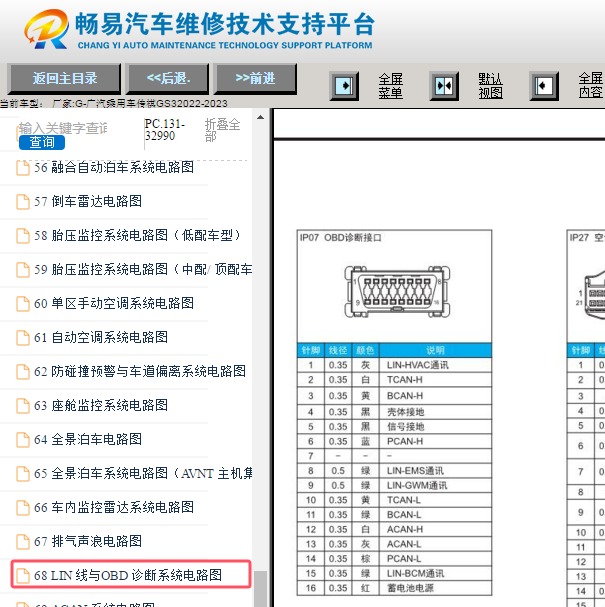The height and width of the screenshot is (607, 605).
Task: Click document icon for item 61
Action: point(23,338)
